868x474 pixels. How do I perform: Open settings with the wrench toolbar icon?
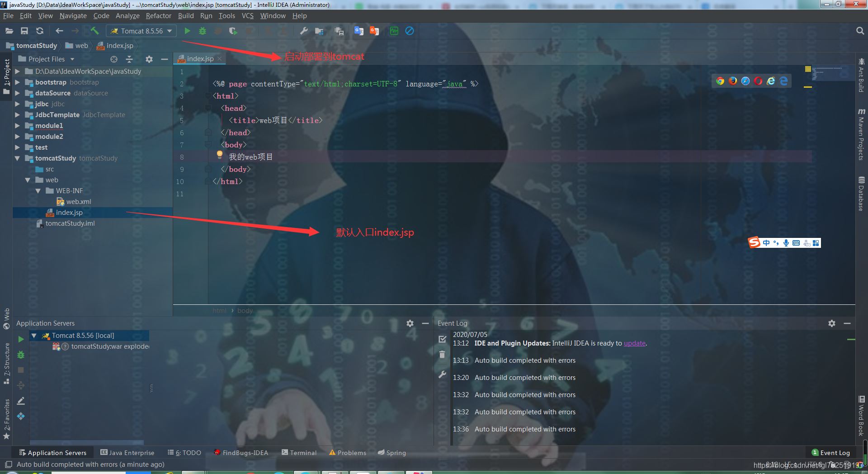pos(304,31)
